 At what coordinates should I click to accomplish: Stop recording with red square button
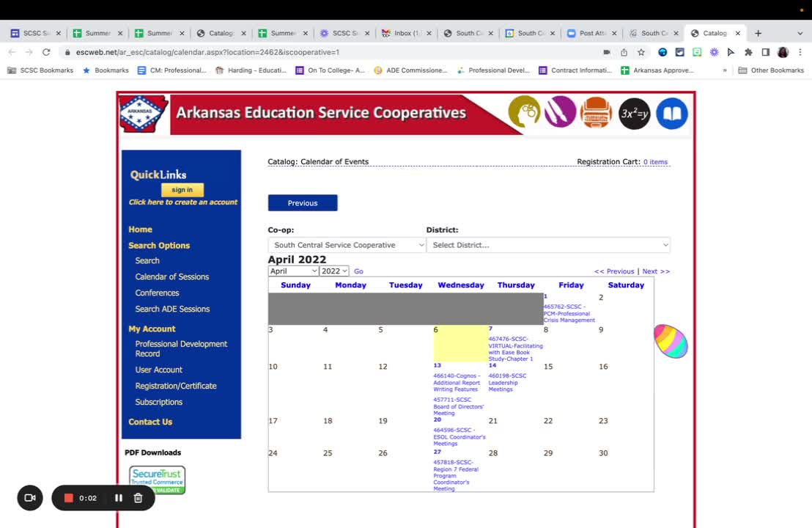(68, 498)
